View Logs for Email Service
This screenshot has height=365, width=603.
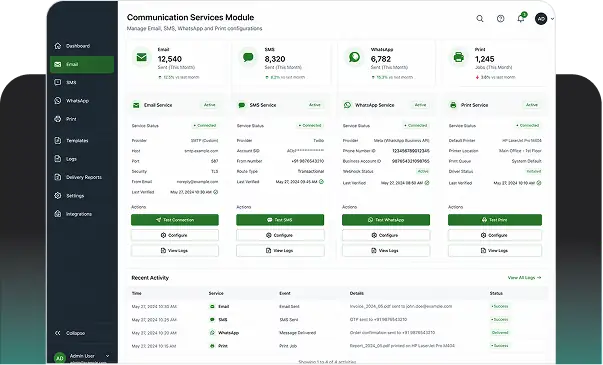click(175, 250)
